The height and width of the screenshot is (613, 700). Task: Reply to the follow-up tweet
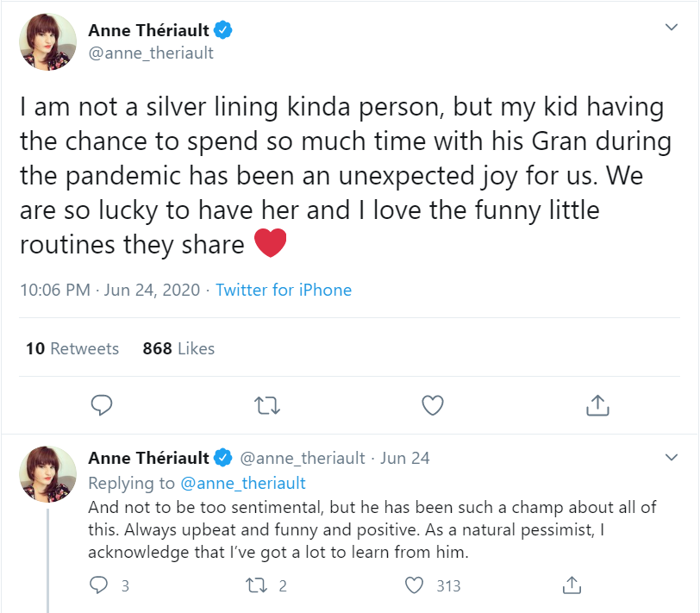100,586
